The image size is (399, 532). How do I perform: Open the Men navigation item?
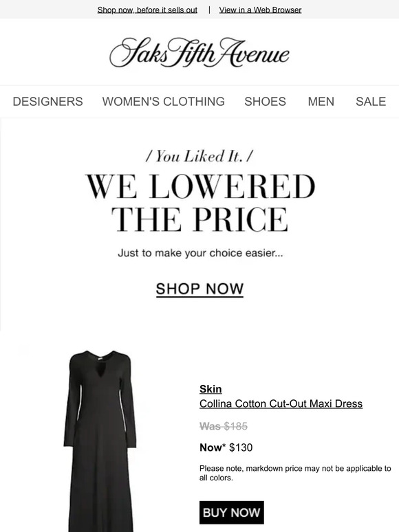pos(321,102)
